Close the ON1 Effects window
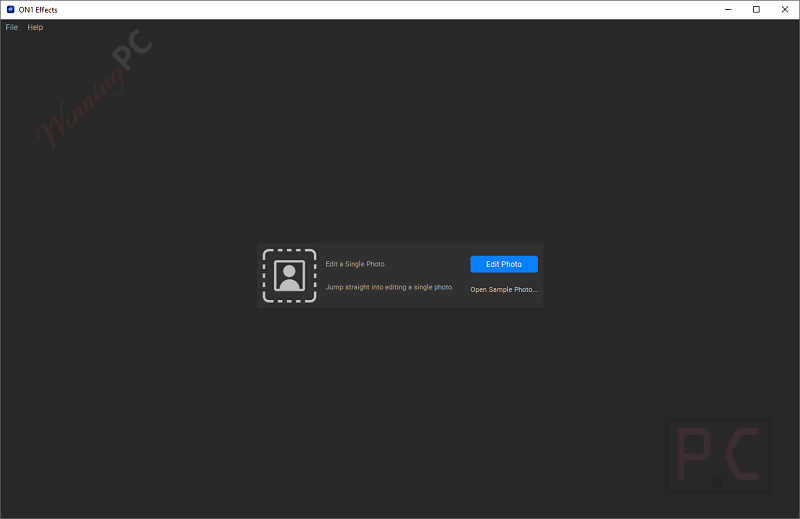 click(x=785, y=9)
